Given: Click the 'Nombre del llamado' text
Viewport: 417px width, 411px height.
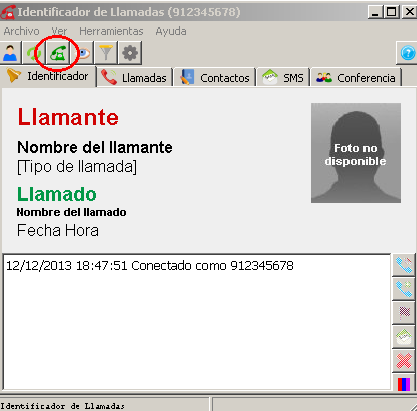Looking at the screenshot, I should (71, 212).
